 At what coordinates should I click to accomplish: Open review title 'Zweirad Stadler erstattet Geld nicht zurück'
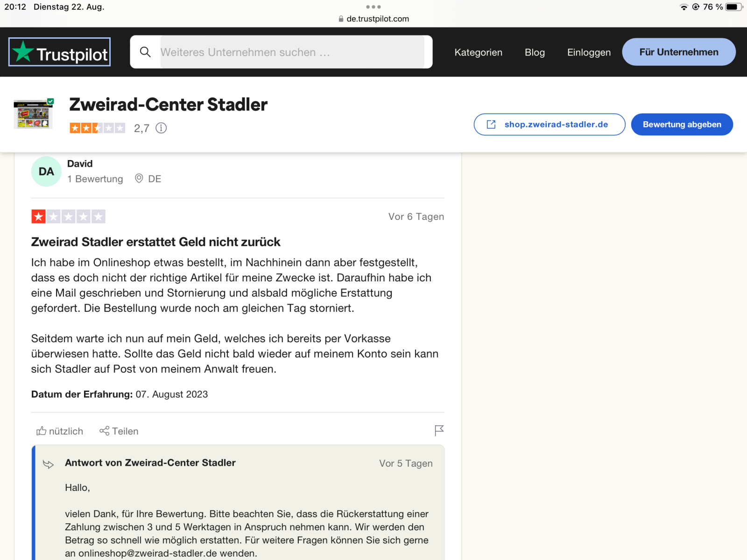(156, 242)
